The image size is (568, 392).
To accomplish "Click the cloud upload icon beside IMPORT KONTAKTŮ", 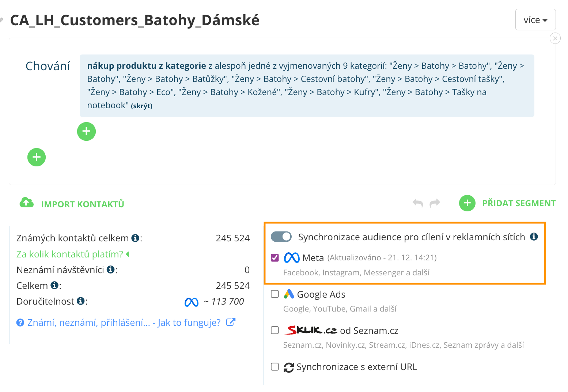I will (x=26, y=203).
